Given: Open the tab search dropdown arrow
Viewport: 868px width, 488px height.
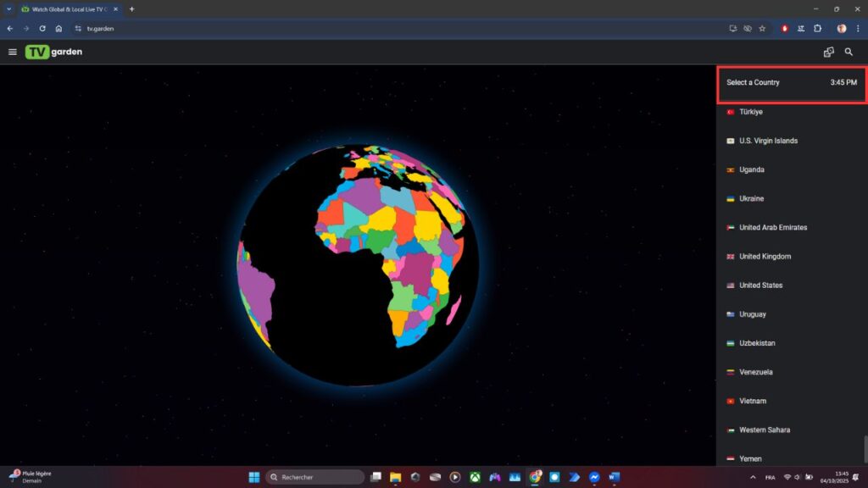Looking at the screenshot, I should pos(8,8).
